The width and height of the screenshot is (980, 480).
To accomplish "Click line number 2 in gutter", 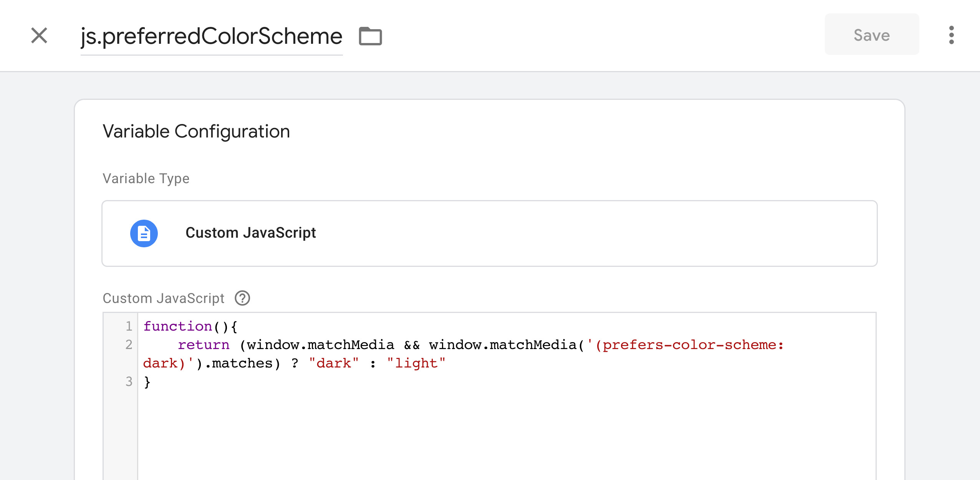I will pos(129,344).
